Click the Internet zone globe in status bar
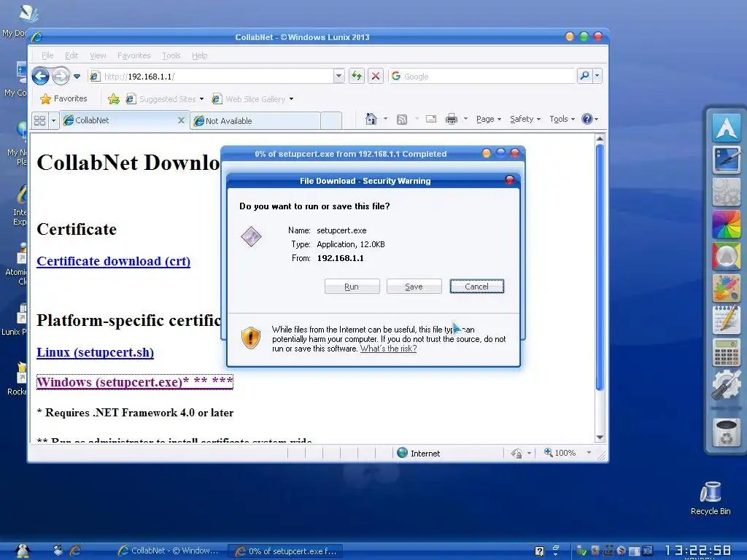The height and width of the screenshot is (560, 747). 403,453
